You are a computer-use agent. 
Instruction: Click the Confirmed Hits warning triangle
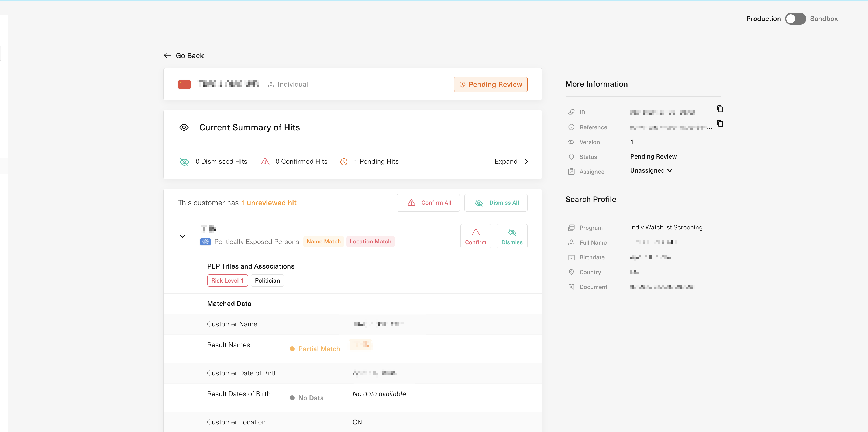pos(265,162)
